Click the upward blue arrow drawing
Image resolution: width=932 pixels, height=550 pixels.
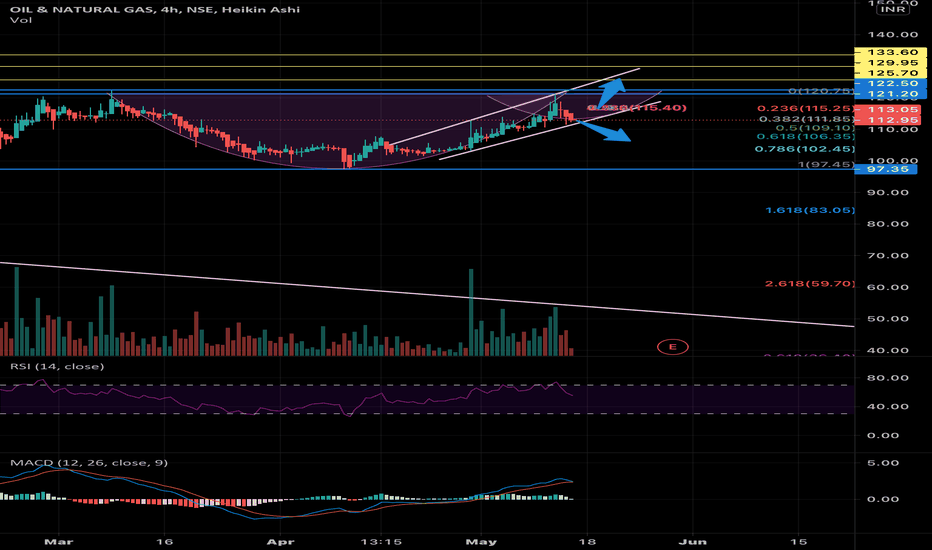tap(612, 93)
